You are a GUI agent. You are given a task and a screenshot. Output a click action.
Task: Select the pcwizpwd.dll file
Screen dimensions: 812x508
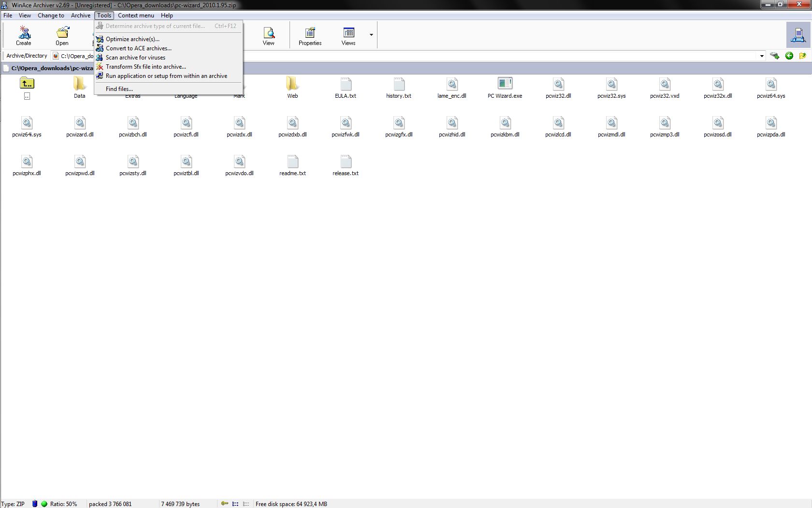[80, 165]
